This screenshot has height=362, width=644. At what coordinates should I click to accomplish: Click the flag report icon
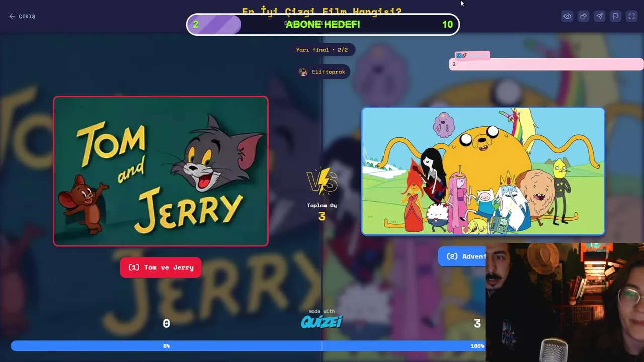616,16
